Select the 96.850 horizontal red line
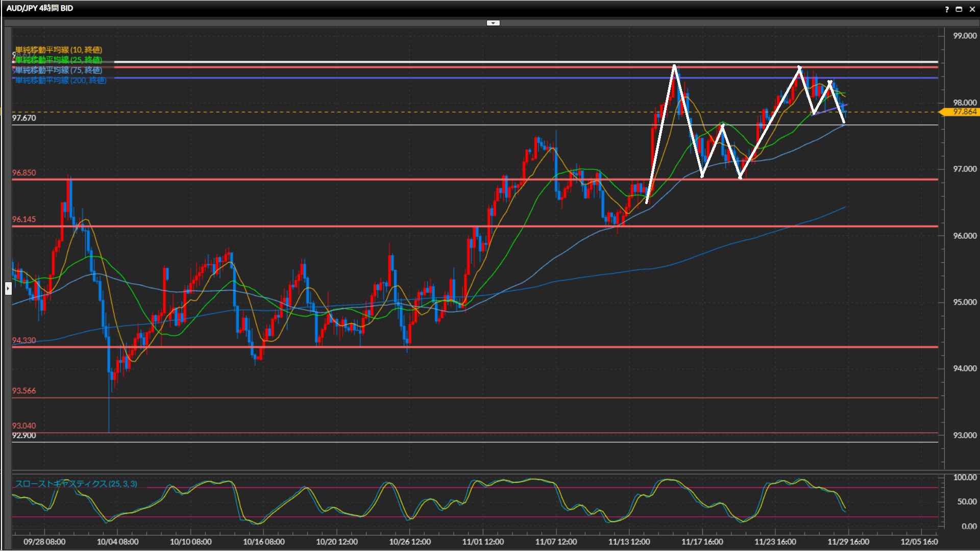 point(306,180)
